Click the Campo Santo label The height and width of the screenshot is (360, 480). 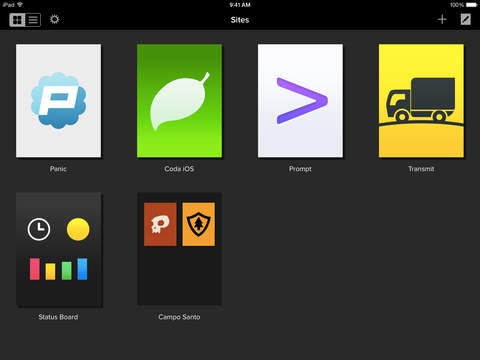[x=179, y=317]
